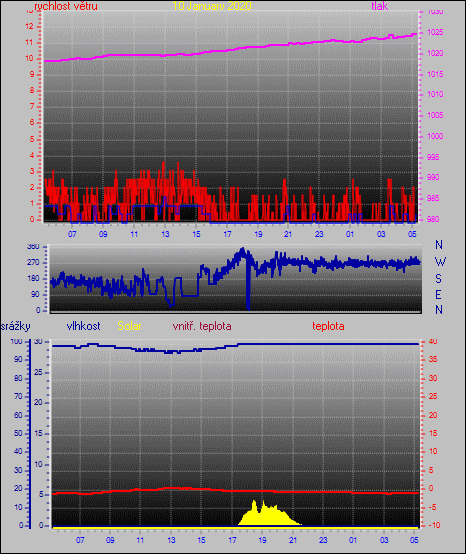The height and width of the screenshot is (554, 466).
Task: Click the 'vnitř. teplota' indoor temperature label
Action: click(x=202, y=326)
